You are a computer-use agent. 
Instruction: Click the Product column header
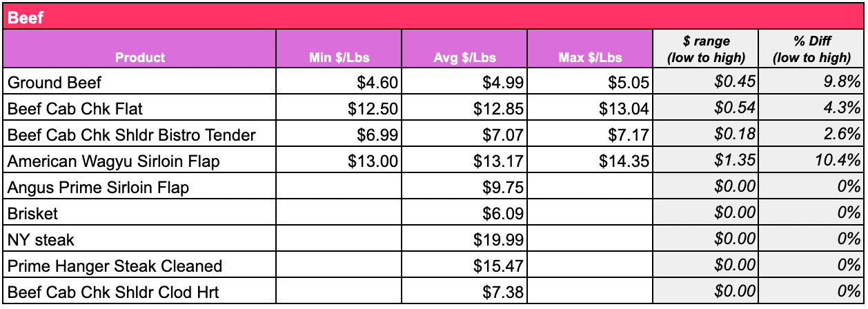pos(140,49)
